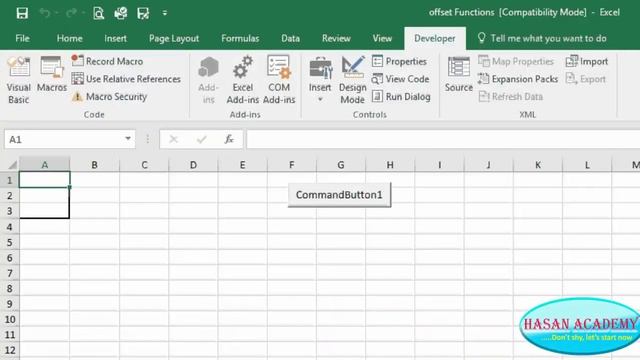The height and width of the screenshot is (360, 640).
Task: Click Map Properties
Action: click(516, 61)
